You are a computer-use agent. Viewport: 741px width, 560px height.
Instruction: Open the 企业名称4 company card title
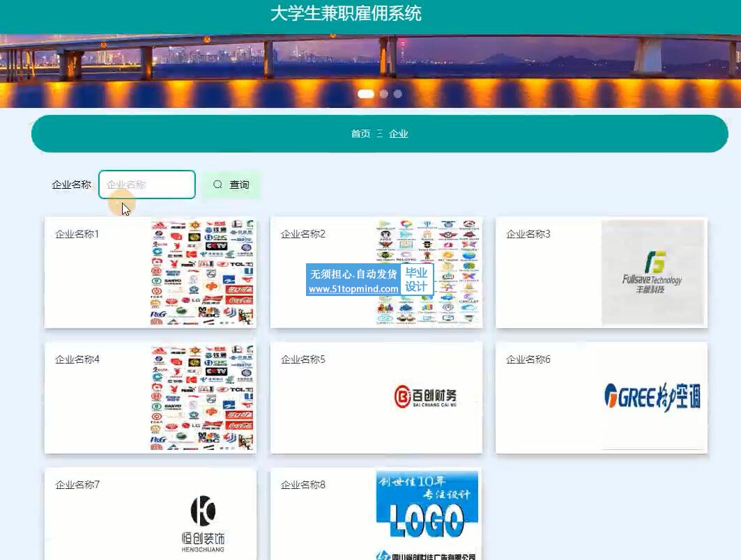pyautogui.click(x=77, y=359)
